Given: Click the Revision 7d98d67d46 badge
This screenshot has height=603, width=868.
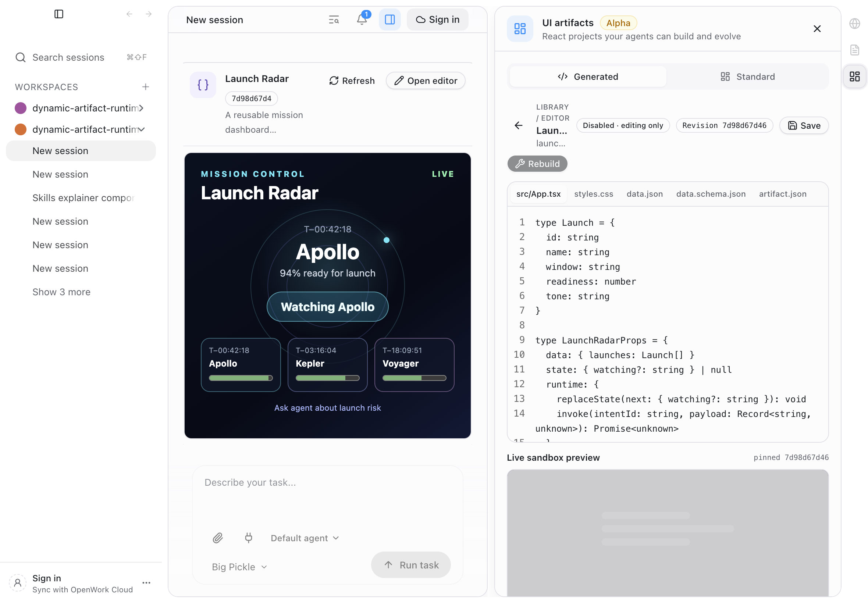Looking at the screenshot, I should pos(724,125).
